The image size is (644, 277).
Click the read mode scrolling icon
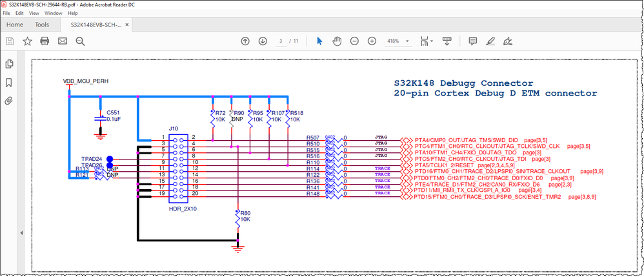click(447, 41)
